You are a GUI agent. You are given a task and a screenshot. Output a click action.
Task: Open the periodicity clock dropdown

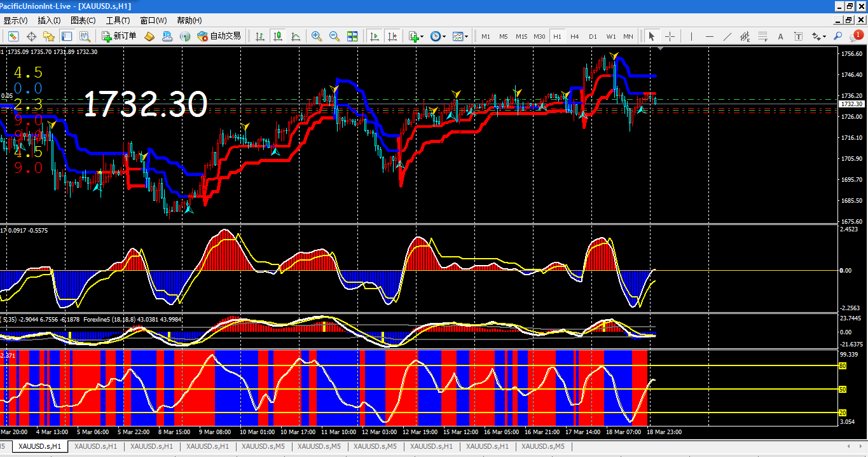tap(438, 36)
